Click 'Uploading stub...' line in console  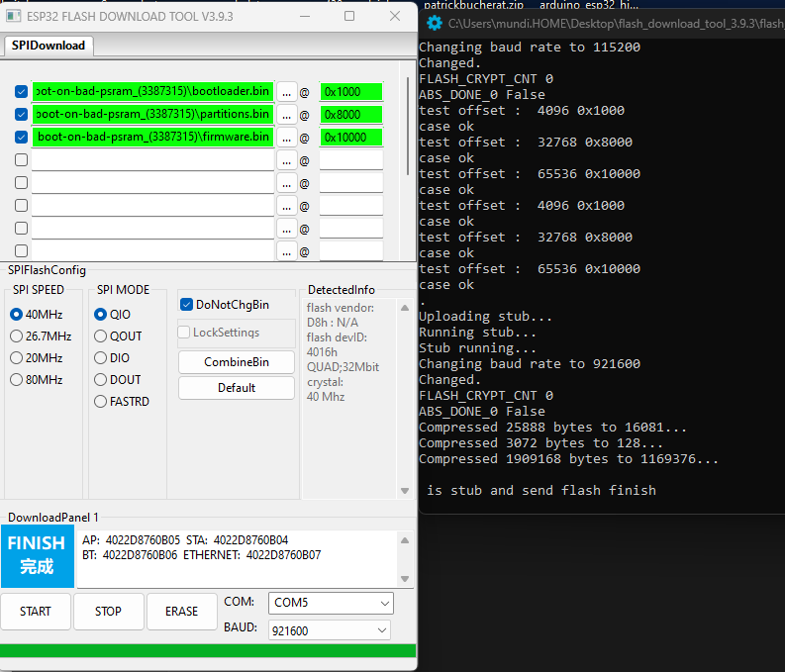tap(485, 317)
